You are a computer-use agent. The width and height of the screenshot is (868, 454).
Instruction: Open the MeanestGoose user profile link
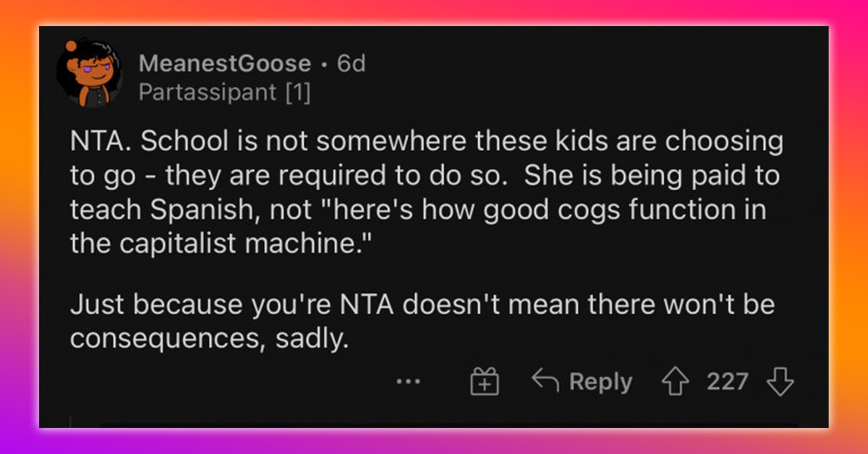pyautogui.click(x=224, y=64)
